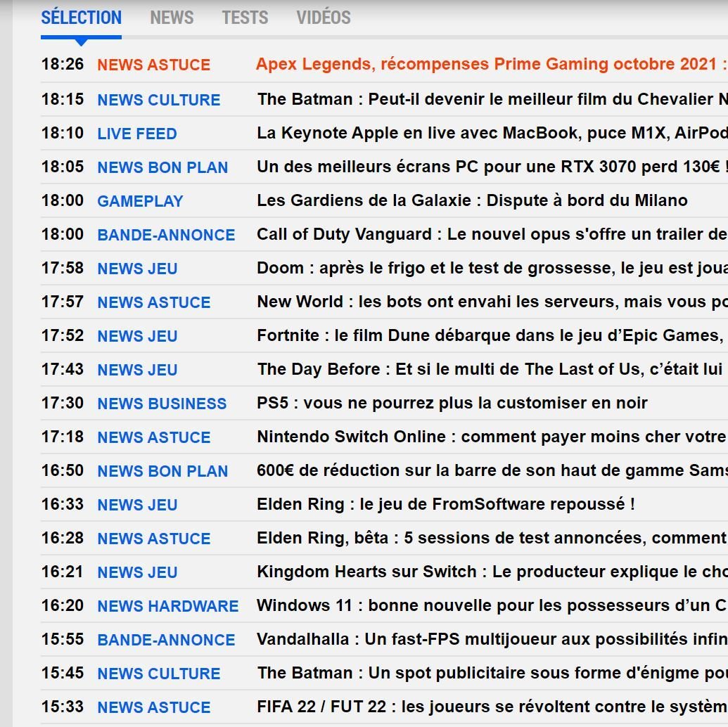Open Vandalhalla fast-FPS trailer article
728x727 pixels.
click(x=492, y=639)
